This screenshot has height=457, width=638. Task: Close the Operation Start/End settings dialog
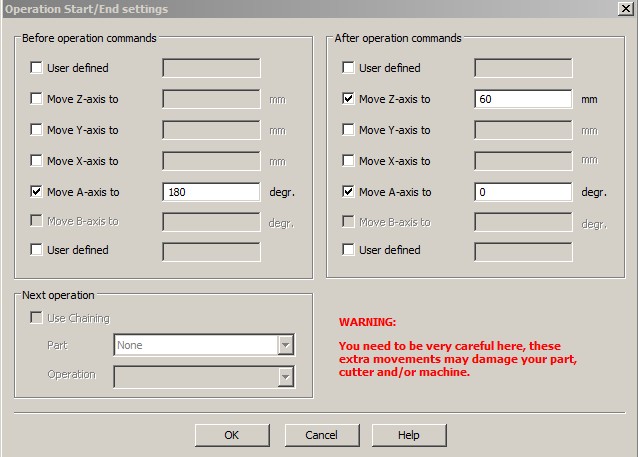[x=625, y=9]
